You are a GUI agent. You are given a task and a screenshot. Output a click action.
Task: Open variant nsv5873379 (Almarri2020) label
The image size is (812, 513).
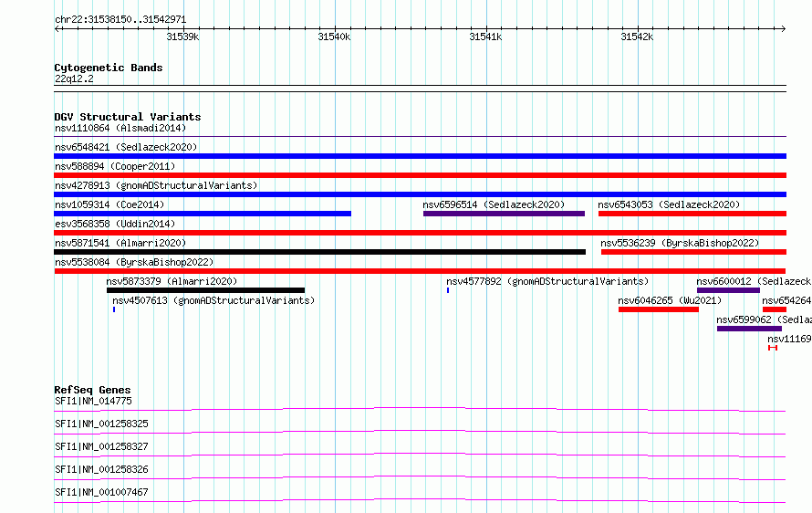tap(172, 281)
